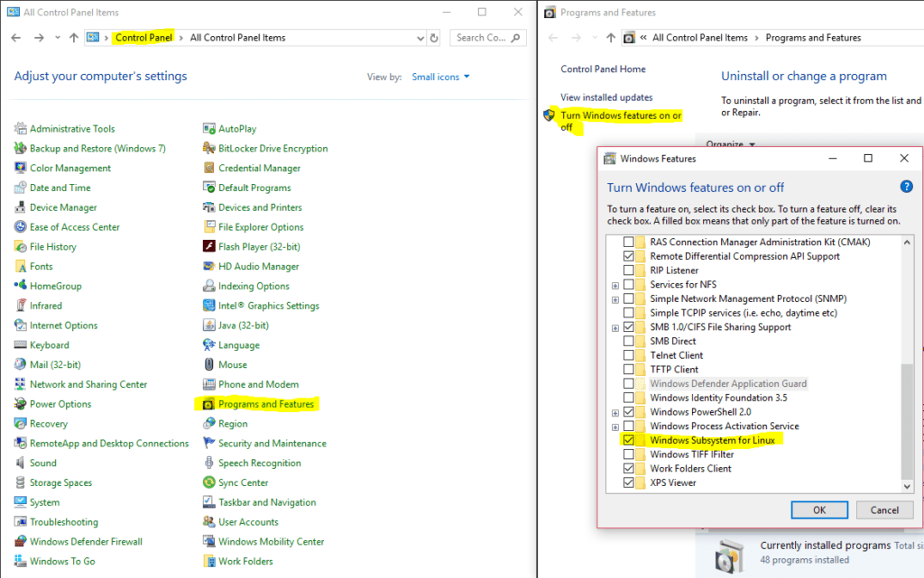Click Control Panel in the address breadcrumb

[x=143, y=37]
